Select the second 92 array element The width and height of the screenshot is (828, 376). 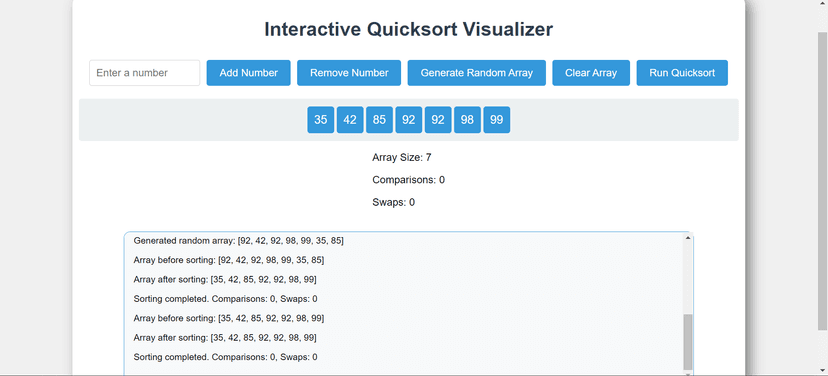coord(438,120)
